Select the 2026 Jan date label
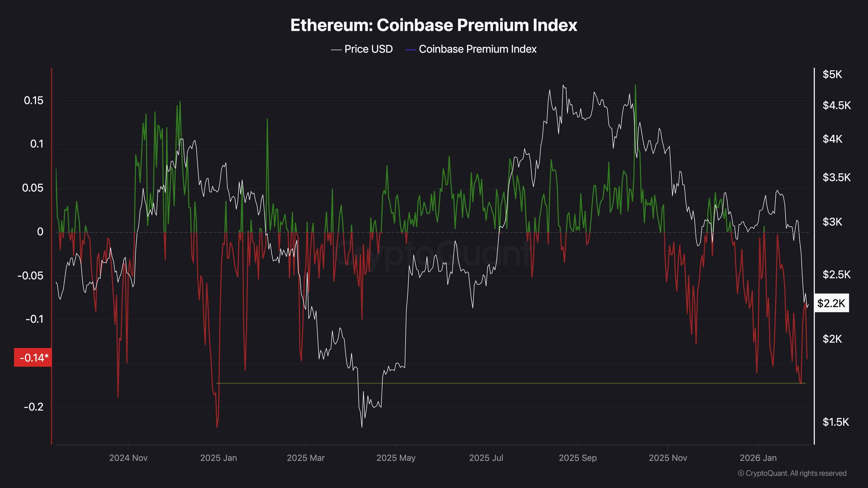This screenshot has height=488, width=868. coord(758,458)
